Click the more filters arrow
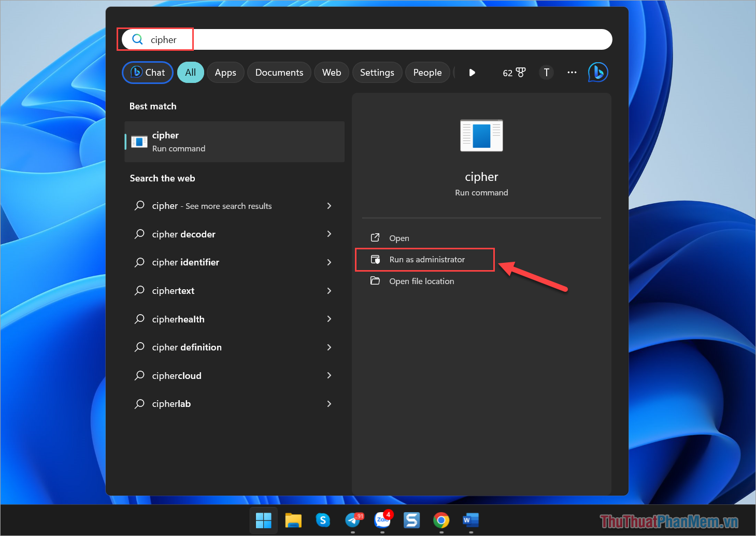The width and height of the screenshot is (756, 536). [472, 72]
